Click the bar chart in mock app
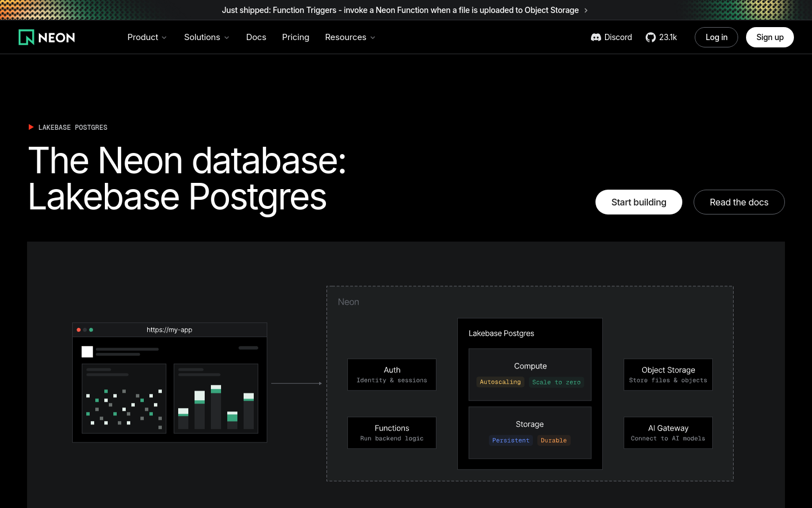This screenshot has height=508, width=812. [x=216, y=398]
